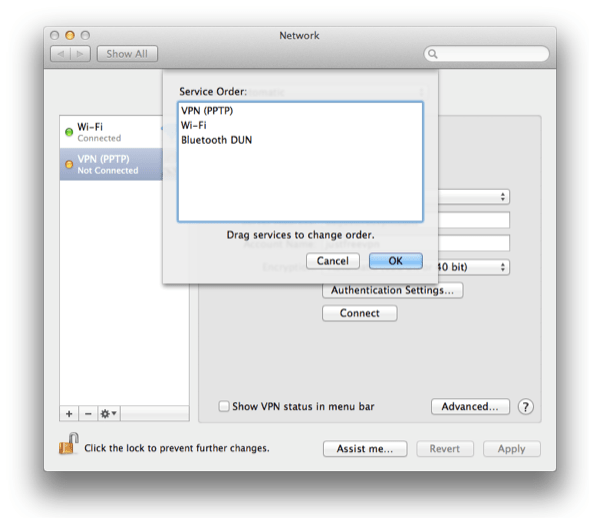Click the padlock icon to lock changes

[x=69, y=444]
